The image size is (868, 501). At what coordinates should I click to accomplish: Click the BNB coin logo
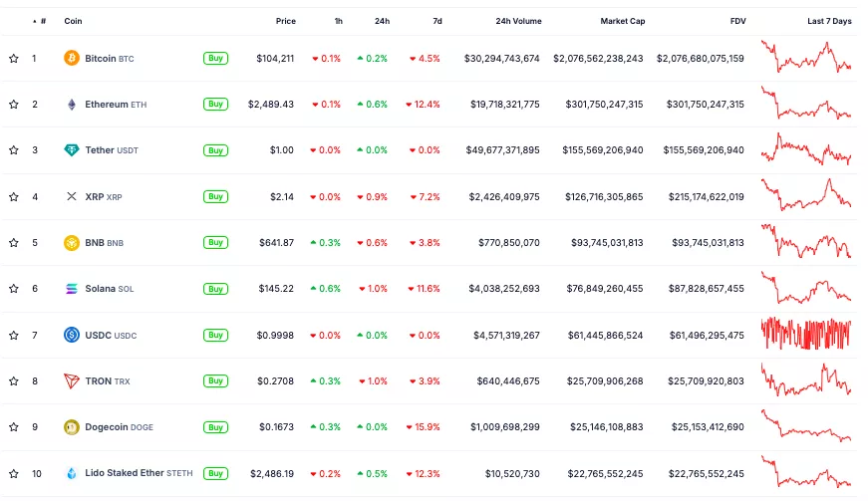coord(71,243)
